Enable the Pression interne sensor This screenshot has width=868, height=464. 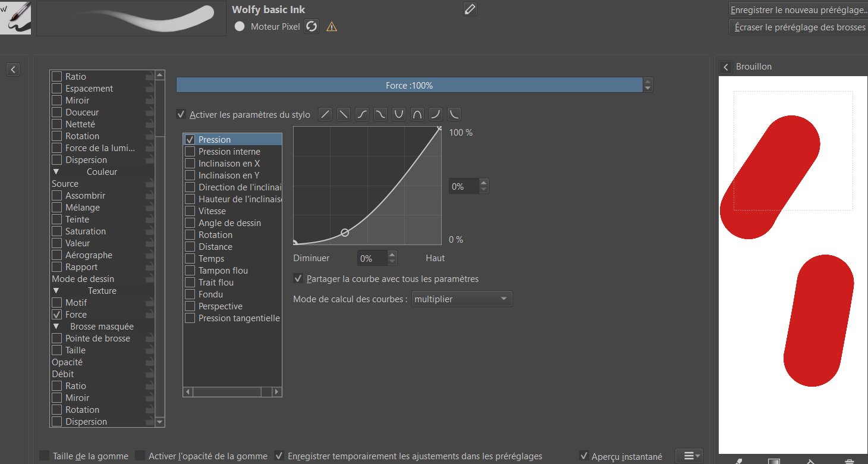coord(190,151)
